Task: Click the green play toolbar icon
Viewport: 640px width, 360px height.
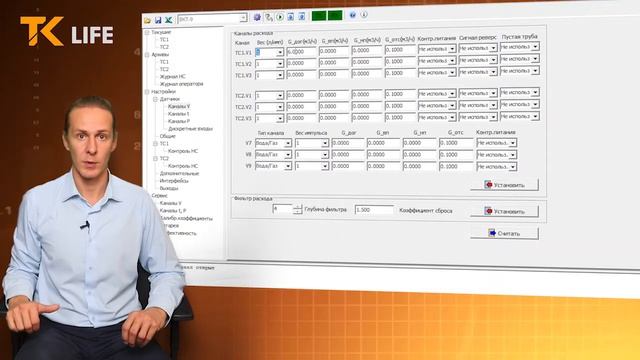Action: pos(280,17)
